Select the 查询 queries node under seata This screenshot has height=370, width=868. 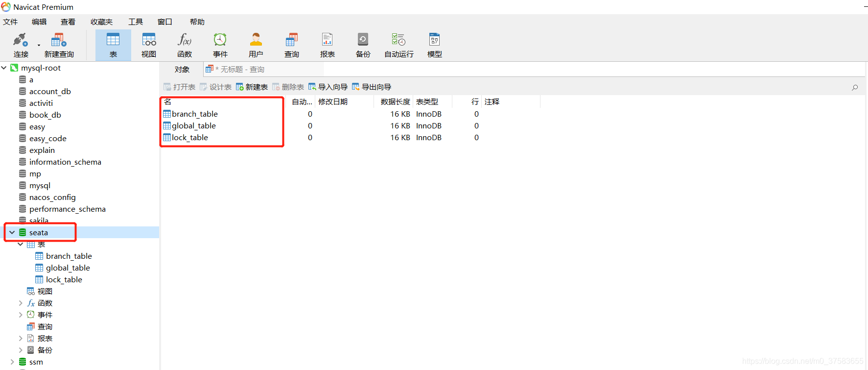pyautogui.click(x=45, y=327)
